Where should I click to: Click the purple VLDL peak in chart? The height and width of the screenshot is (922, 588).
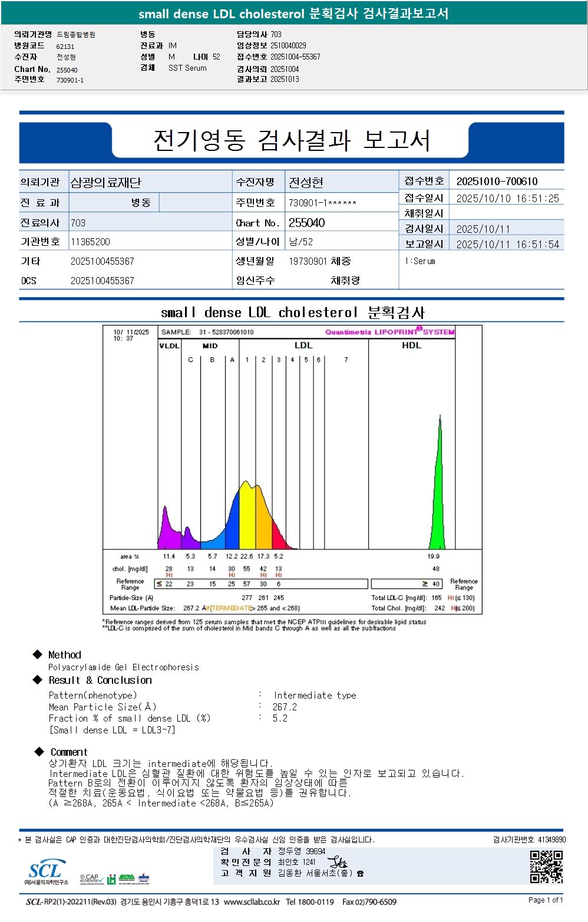[169, 531]
